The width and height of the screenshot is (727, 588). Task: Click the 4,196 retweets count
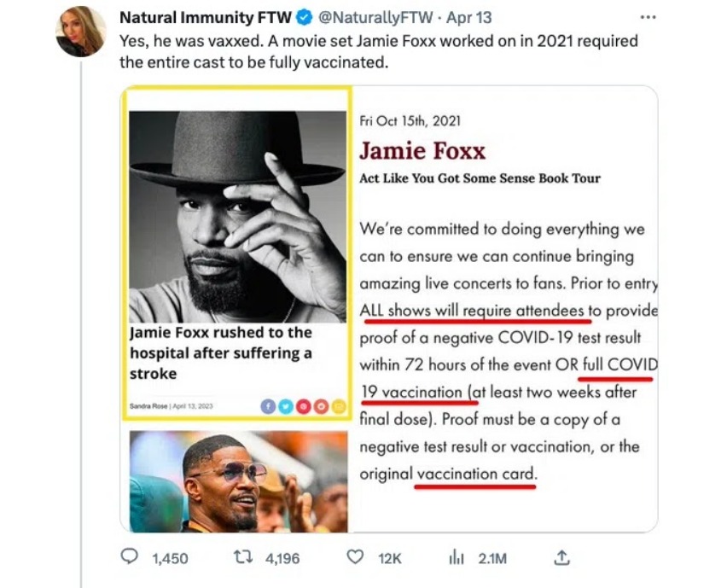(282, 558)
